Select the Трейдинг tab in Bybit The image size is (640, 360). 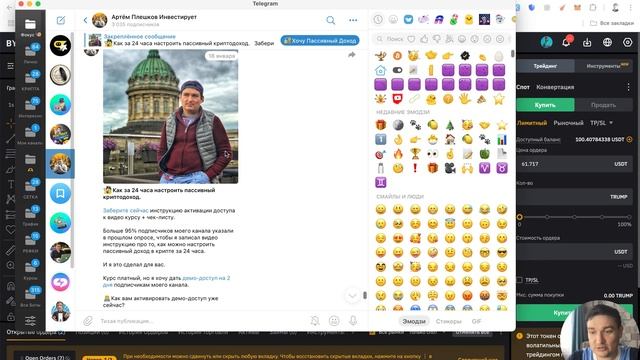(545, 66)
